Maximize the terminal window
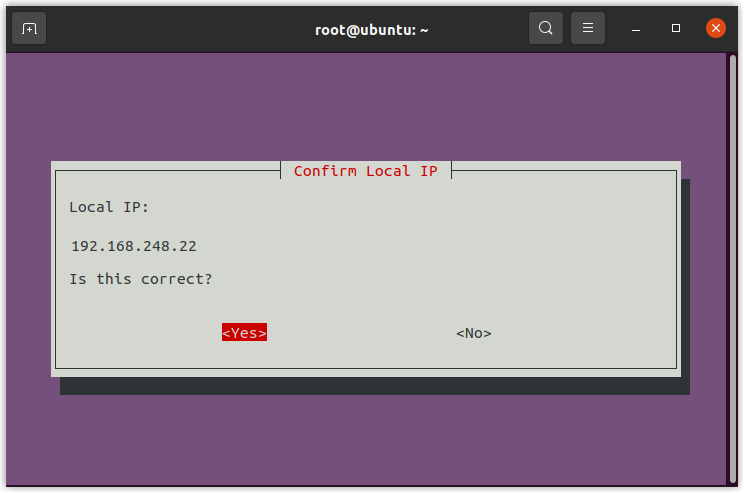744x493 pixels. [x=676, y=28]
